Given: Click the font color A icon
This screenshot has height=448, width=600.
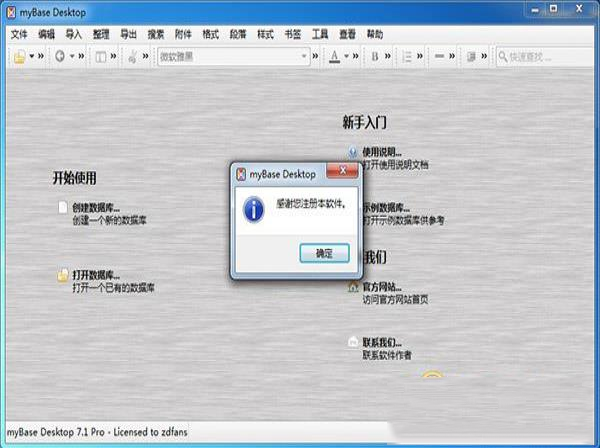Looking at the screenshot, I should (x=334, y=56).
